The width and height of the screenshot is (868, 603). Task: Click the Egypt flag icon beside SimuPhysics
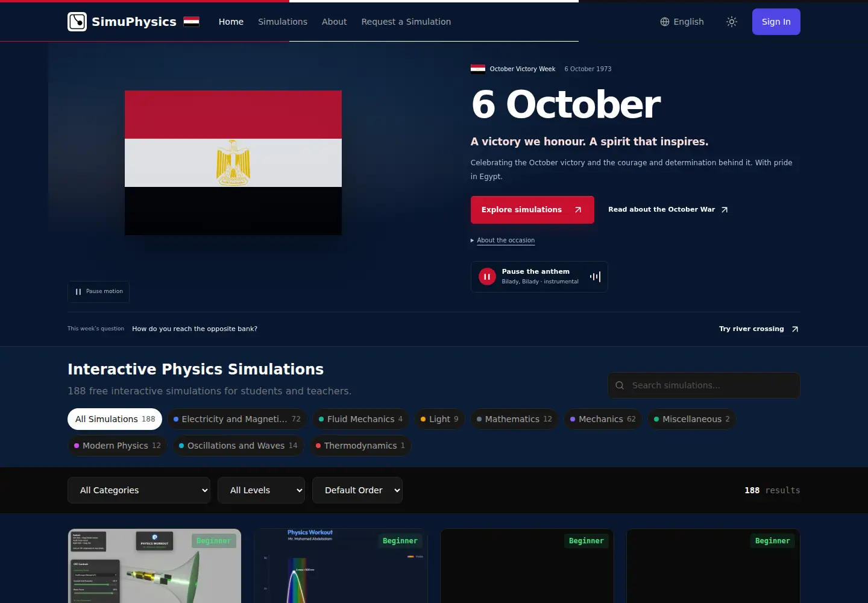[191, 22]
